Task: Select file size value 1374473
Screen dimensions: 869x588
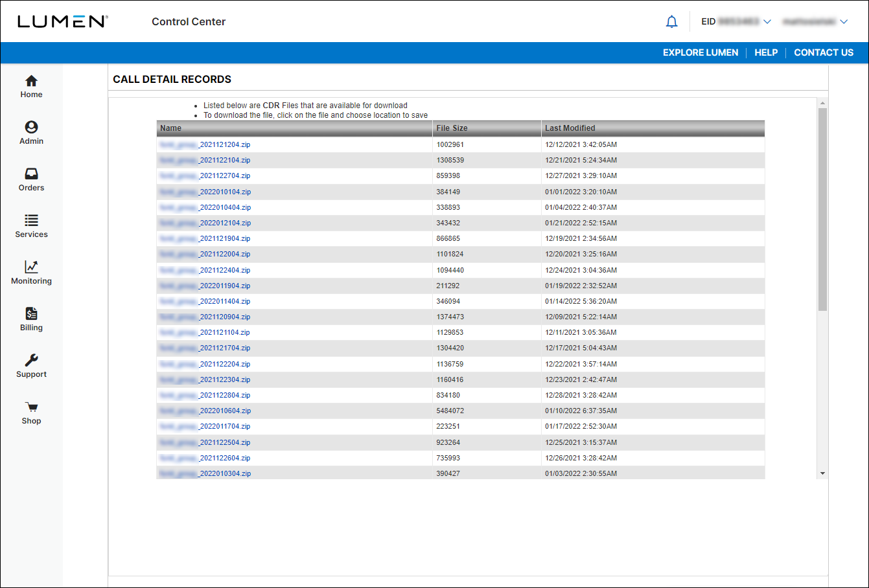Action: pos(450,317)
